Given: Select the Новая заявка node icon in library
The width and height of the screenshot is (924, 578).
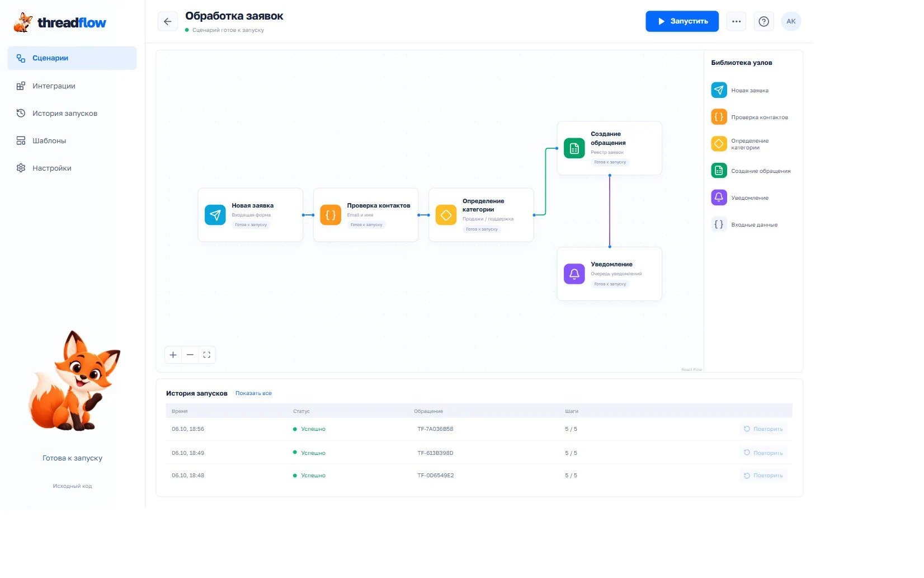Looking at the screenshot, I should (x=719, y=90).
